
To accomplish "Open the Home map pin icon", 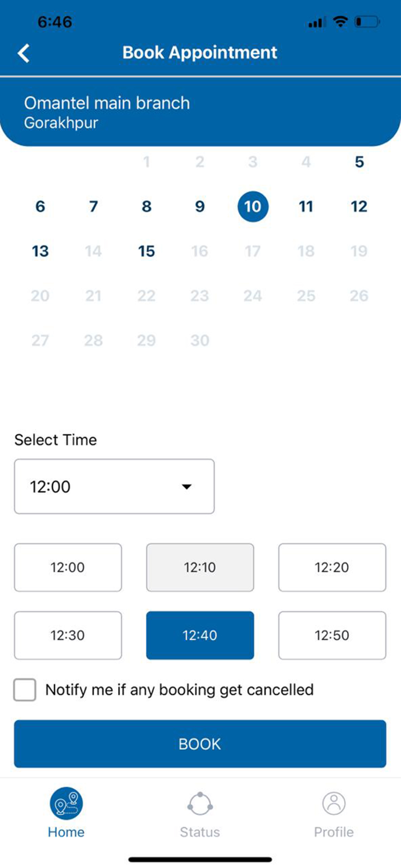I will (67, 803).
